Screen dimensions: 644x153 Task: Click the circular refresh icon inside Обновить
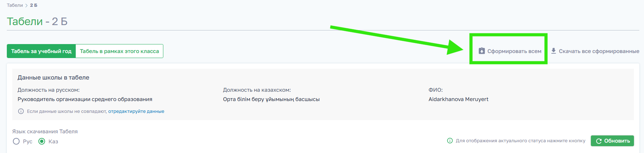click(x=598, y=141)
